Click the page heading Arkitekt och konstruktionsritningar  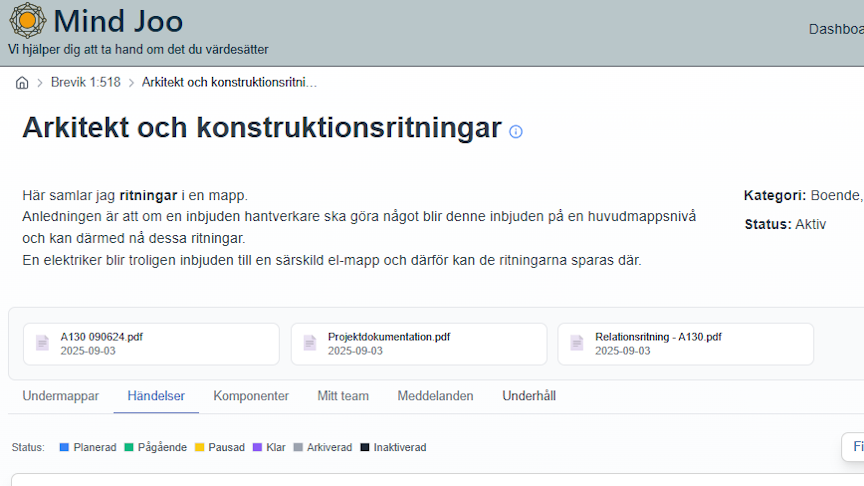pos(262,128)
